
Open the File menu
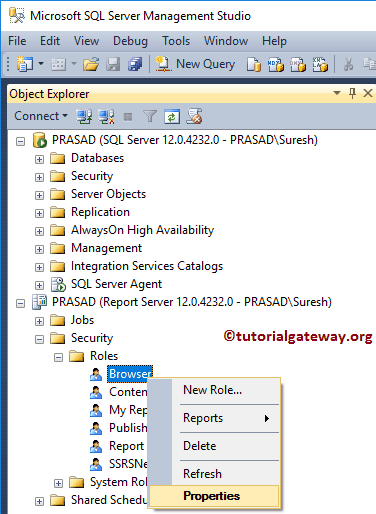click(17, 41)
